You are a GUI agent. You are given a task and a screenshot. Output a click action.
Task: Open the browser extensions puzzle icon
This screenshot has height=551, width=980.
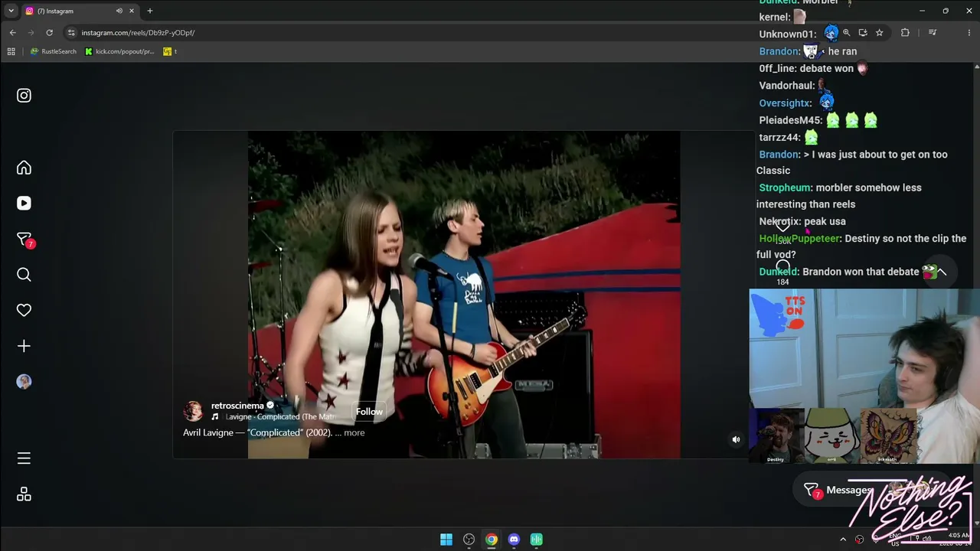[x=905, y=33]
